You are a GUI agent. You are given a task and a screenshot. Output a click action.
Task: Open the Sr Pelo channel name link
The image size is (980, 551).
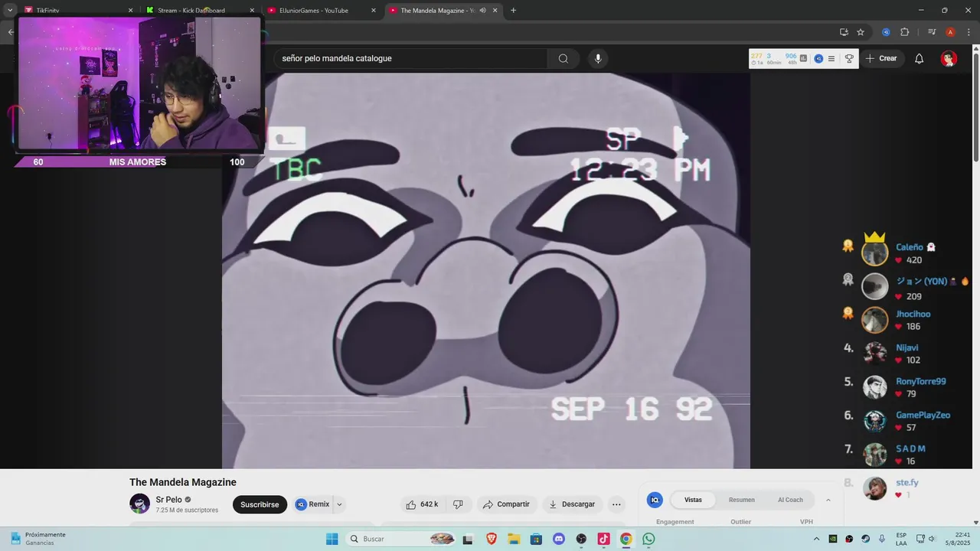pyautogui.click(x=168, y=500)
